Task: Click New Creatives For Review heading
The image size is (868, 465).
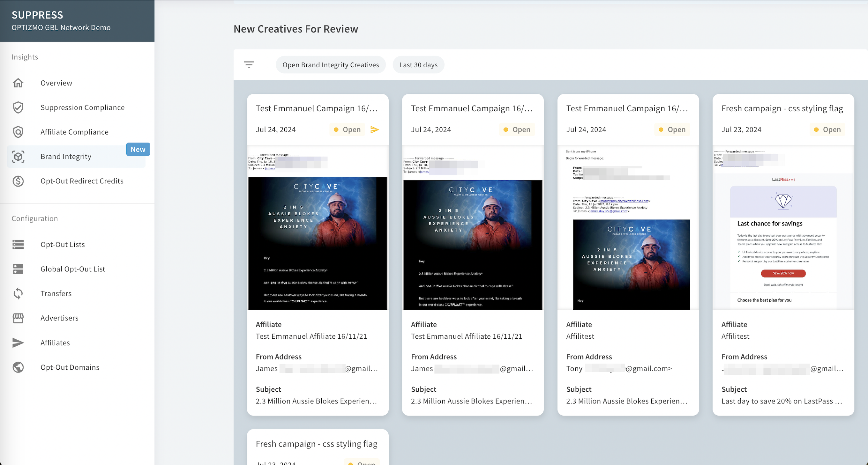Action: click(296, 29)
